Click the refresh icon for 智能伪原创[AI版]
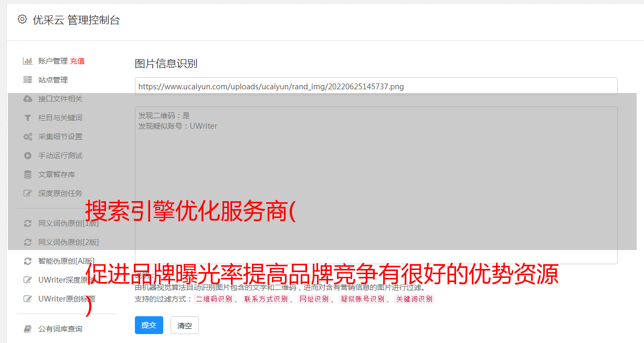This screenshot has width=644, height=343. tap(28, 261)
